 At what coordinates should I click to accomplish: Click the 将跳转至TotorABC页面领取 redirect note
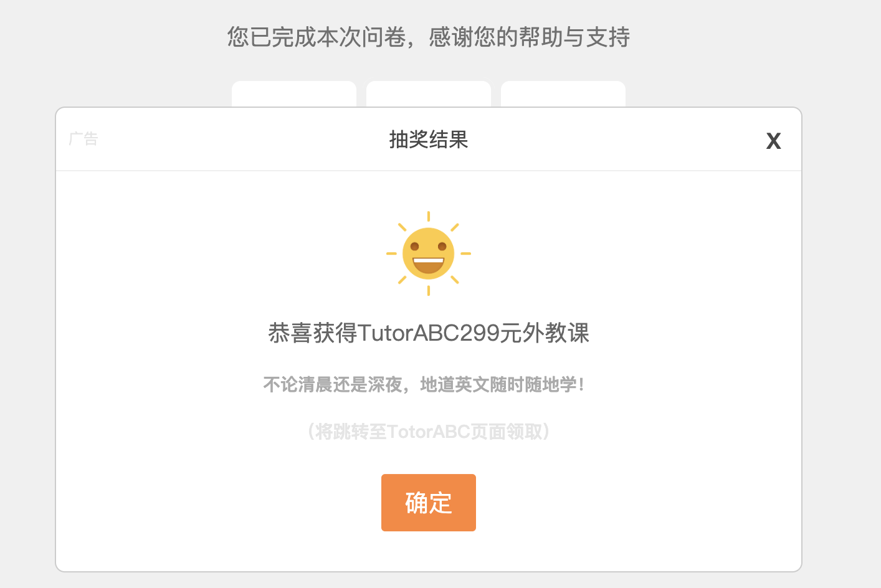pyautogui.click(x=429, y=431)
